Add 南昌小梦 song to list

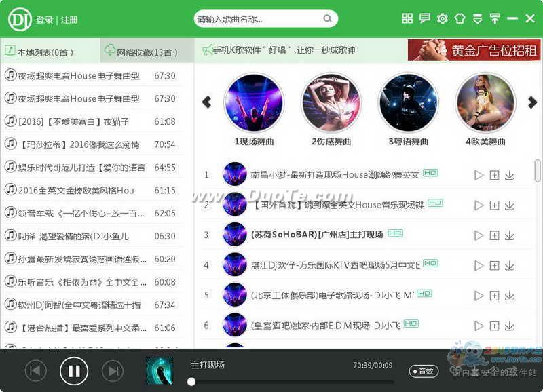click(x=494, y=175)
